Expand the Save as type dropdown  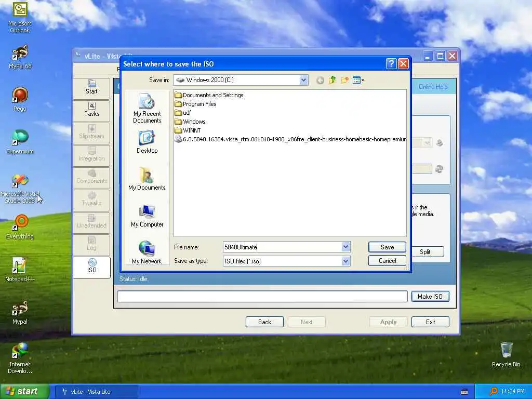click(x=345, y=261)
